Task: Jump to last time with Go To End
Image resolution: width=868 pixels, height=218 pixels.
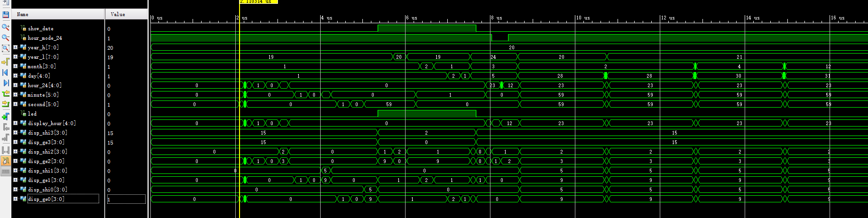Action: point(6,83)
